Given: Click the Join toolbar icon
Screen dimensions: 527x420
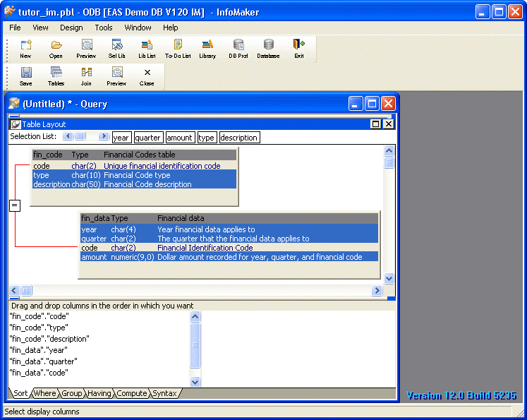Looking at the screenshot, I should [x=86, y=76].
